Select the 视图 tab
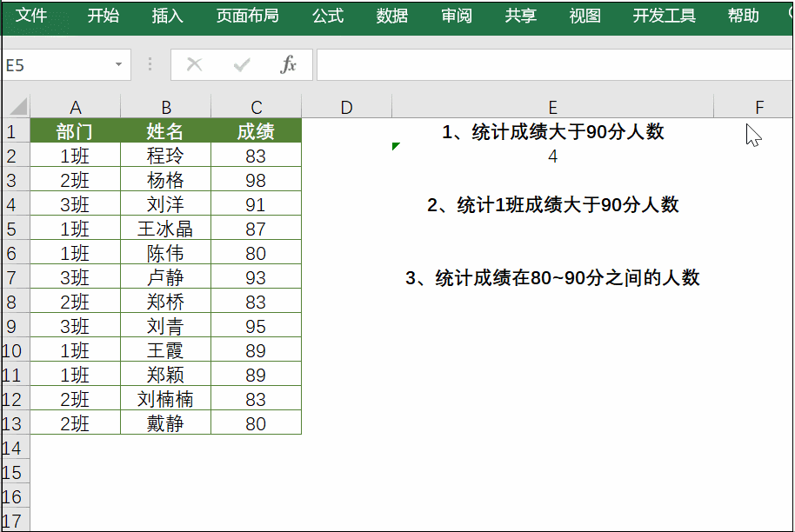 585,16
